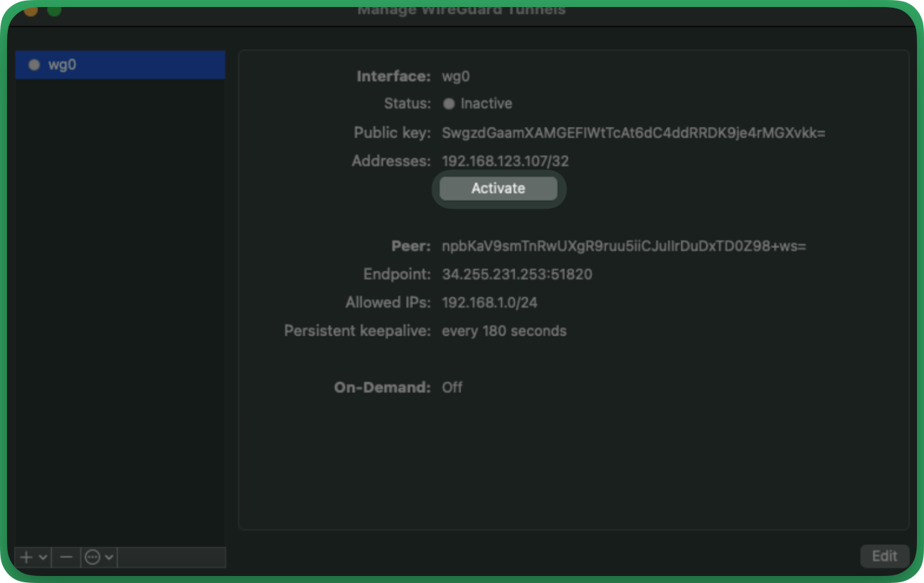
Task: Click the public key SwgzdGaam… value
Action: click(x=633, y=133)
